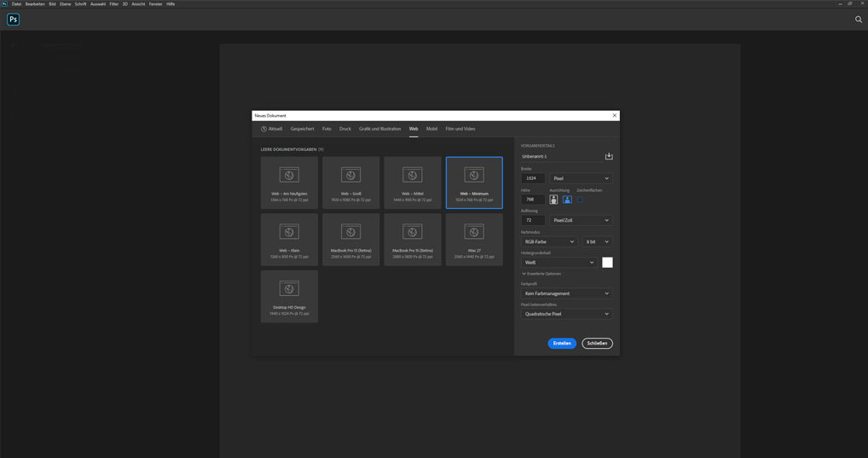Viewport: 868px width, 458px height.
Task: Select the Web tab
Action: click(x=414, y=129)
